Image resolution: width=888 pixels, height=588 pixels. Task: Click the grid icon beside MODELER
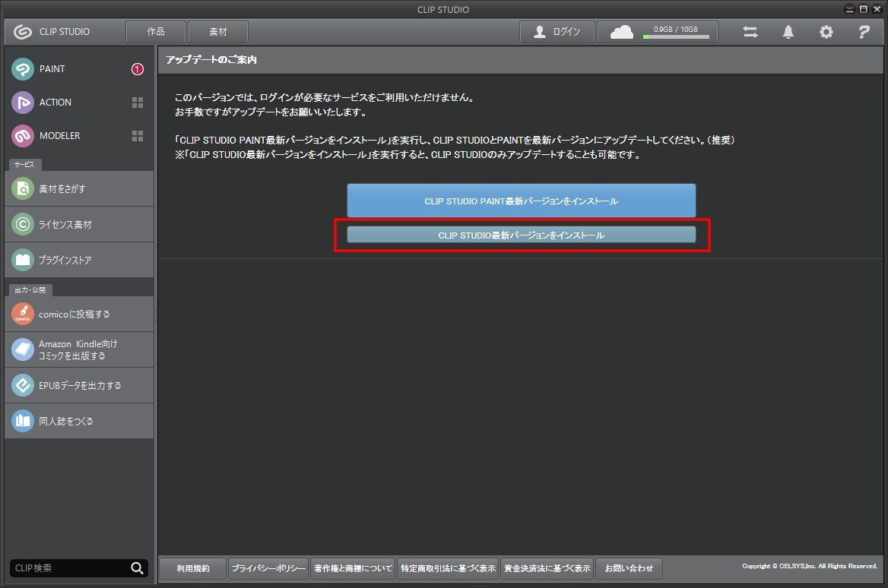[138, 136]
